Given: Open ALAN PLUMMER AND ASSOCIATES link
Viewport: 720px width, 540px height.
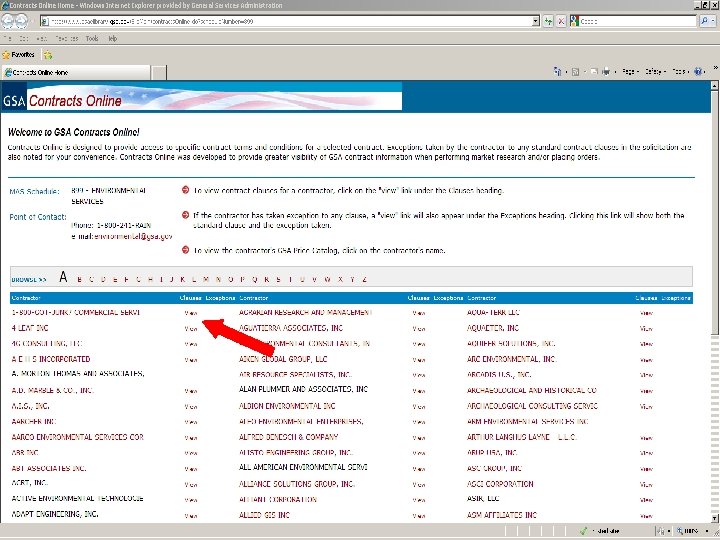Looking at the screenshot, I should pos(304,389).
